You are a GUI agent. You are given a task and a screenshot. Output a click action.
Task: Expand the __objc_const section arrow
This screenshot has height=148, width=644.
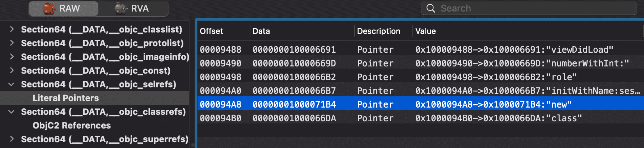[x=12, y=70]
